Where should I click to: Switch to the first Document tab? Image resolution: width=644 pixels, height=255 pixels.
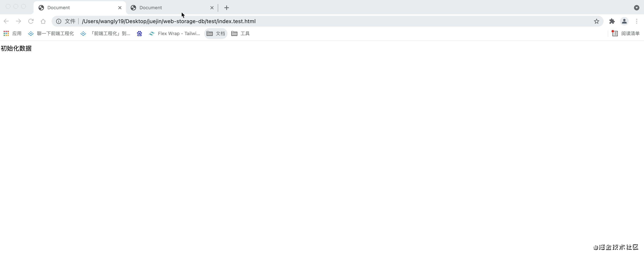(80, 8)
